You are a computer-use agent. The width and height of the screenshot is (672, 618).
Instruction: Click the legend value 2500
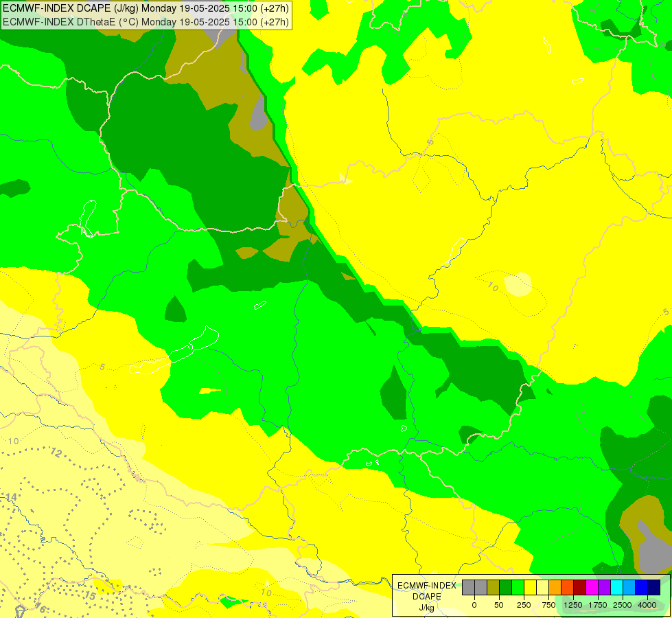point(623,605)
